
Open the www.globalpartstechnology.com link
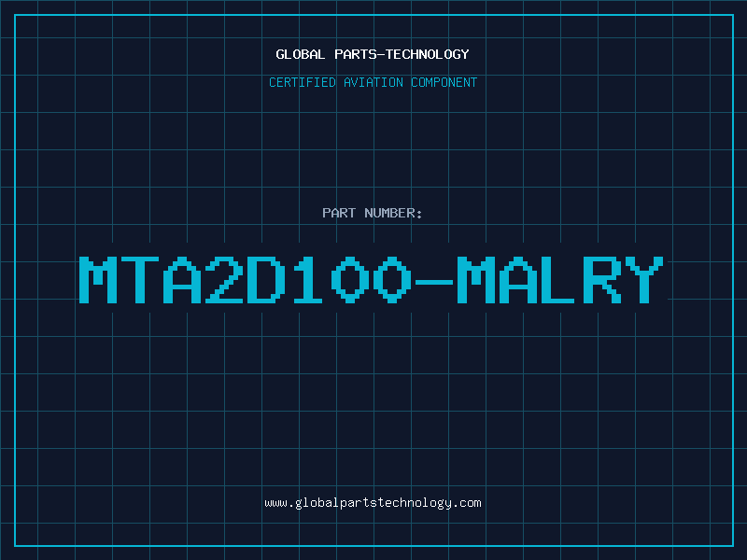click(x=373, y=503)
